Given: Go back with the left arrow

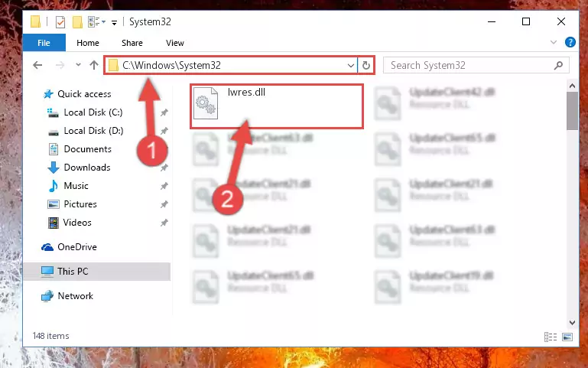Looking at the screenshot, I should tap(37, 65).
